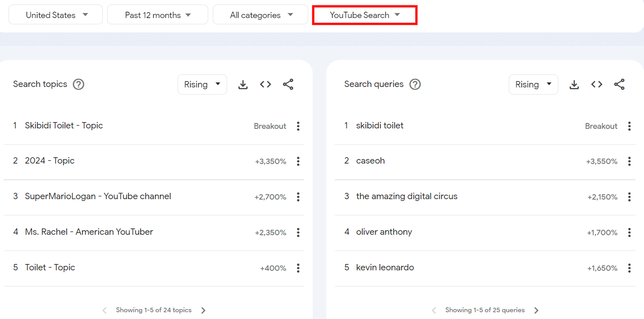The height and width of the screenshot is (319, 644).
Task: Share the Search topics list
Action: point(288,84)
